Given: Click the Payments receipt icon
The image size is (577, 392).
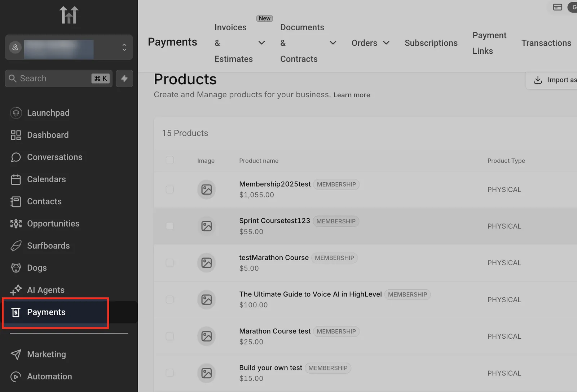Looking at the screenshot, I should point(16,312).
